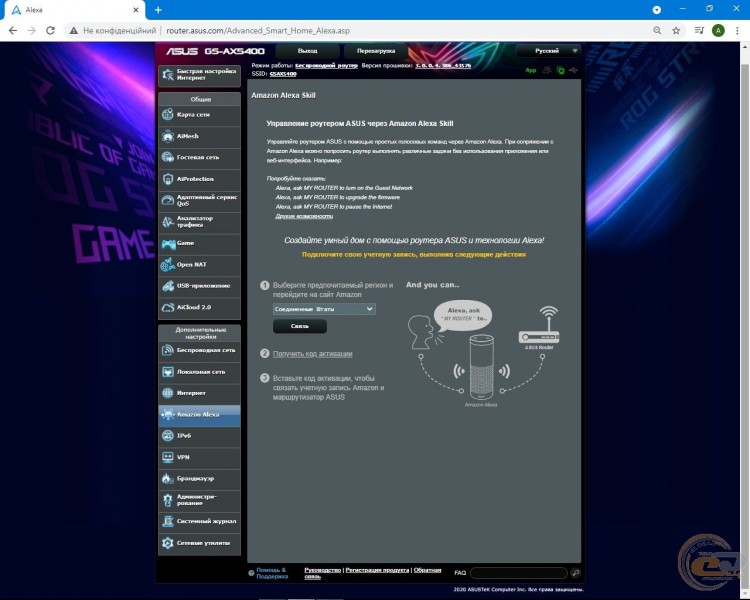Open Chrome profile avatar

tap(718, 31)
